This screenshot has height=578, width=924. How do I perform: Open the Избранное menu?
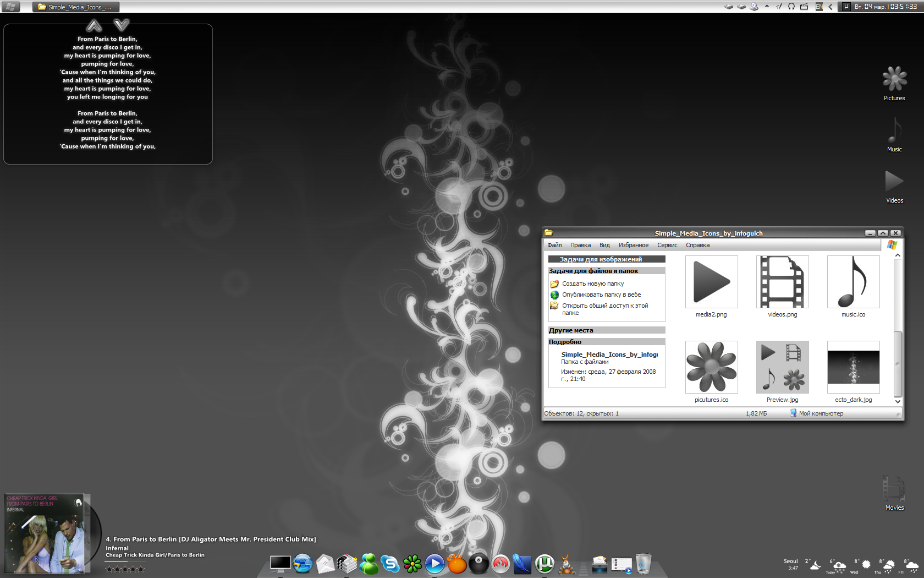(x=634, y=245)
